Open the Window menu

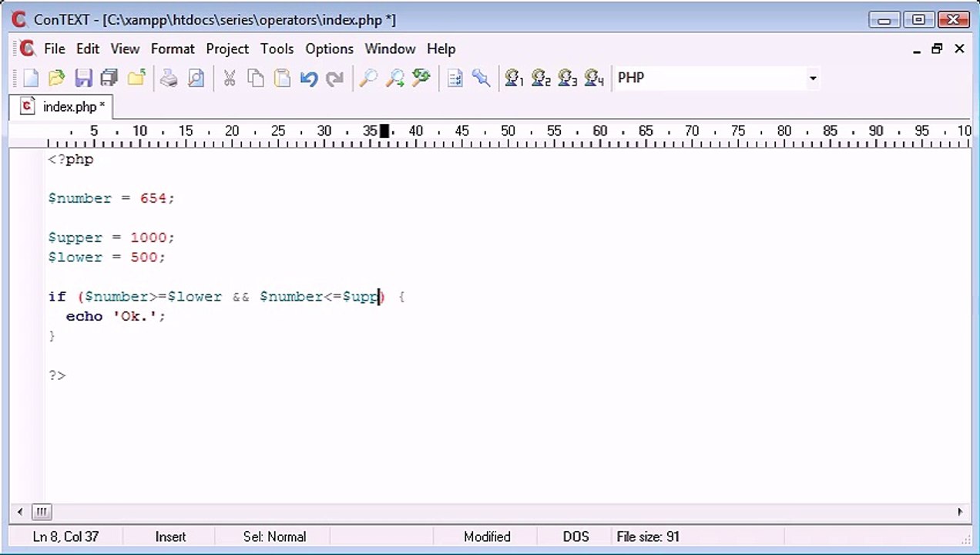tap(390, 49)
